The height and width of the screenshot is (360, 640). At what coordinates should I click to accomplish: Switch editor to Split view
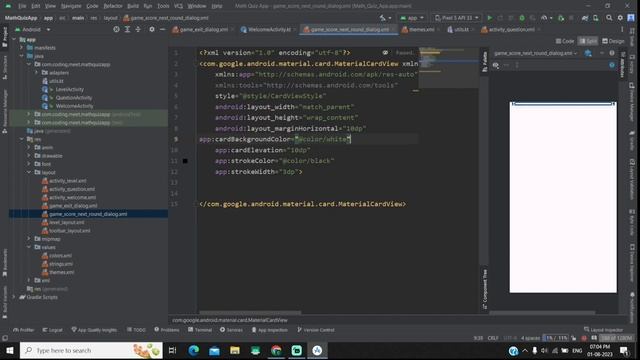point(588,41)
